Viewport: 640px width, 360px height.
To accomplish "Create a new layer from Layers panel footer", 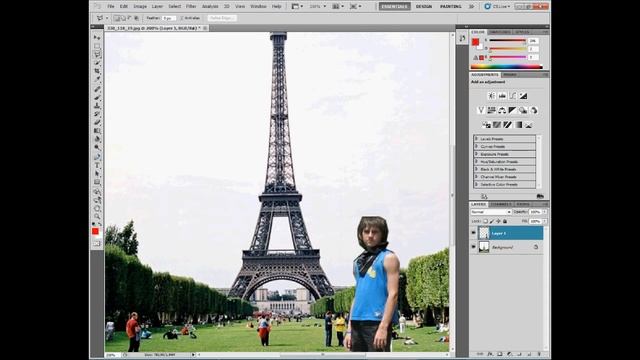I will point(529,354).
